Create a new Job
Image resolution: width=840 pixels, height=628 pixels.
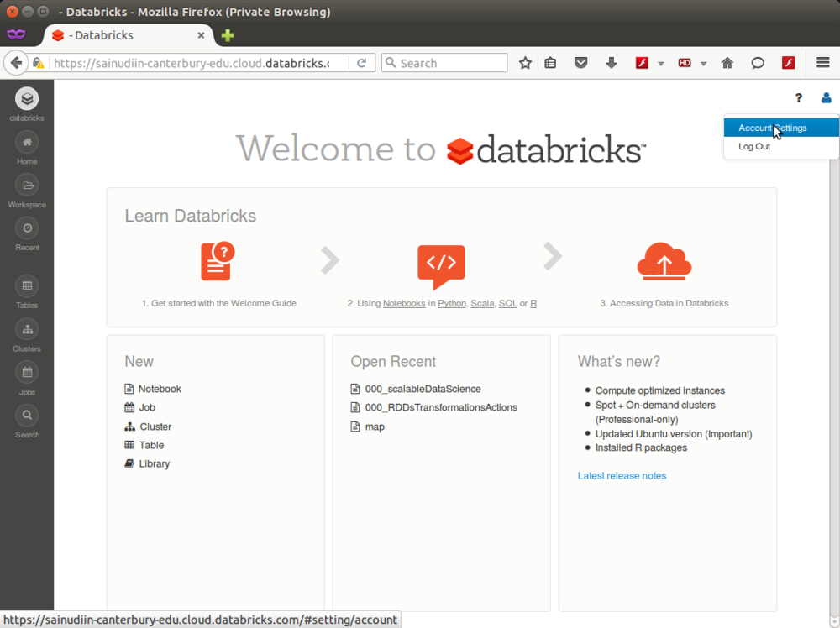(x=139, y=407)
